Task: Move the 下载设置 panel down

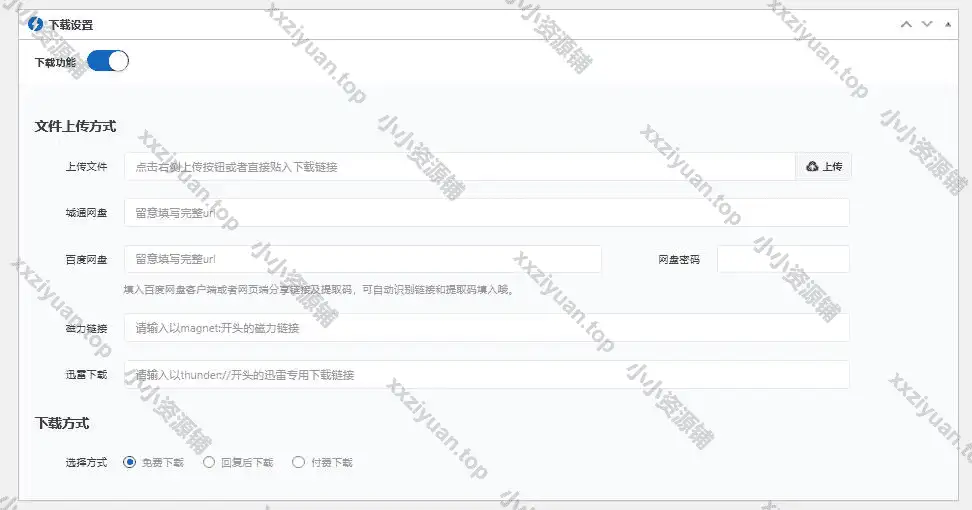Action: click(x=927, y=24)
